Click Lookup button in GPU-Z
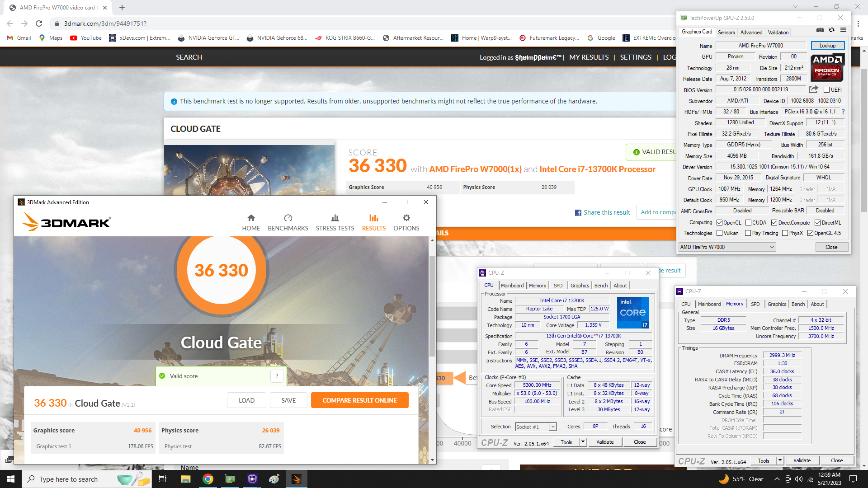868x488 pixels. coord(827,46)
